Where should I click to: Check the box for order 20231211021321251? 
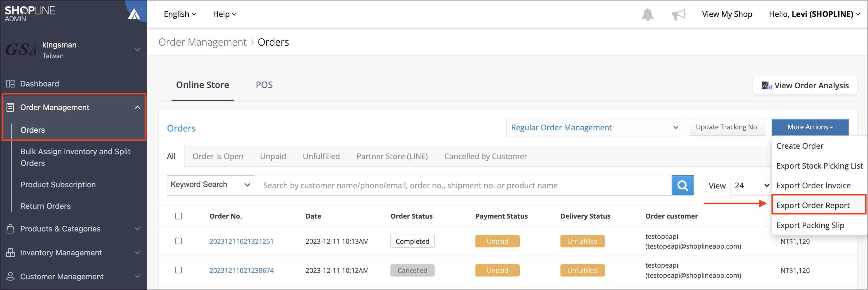click(179, 241)
